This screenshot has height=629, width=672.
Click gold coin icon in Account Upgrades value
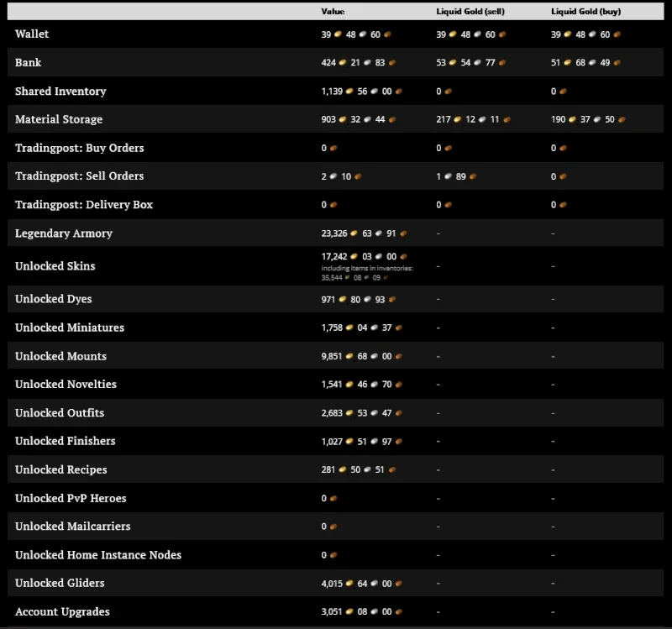349,612
